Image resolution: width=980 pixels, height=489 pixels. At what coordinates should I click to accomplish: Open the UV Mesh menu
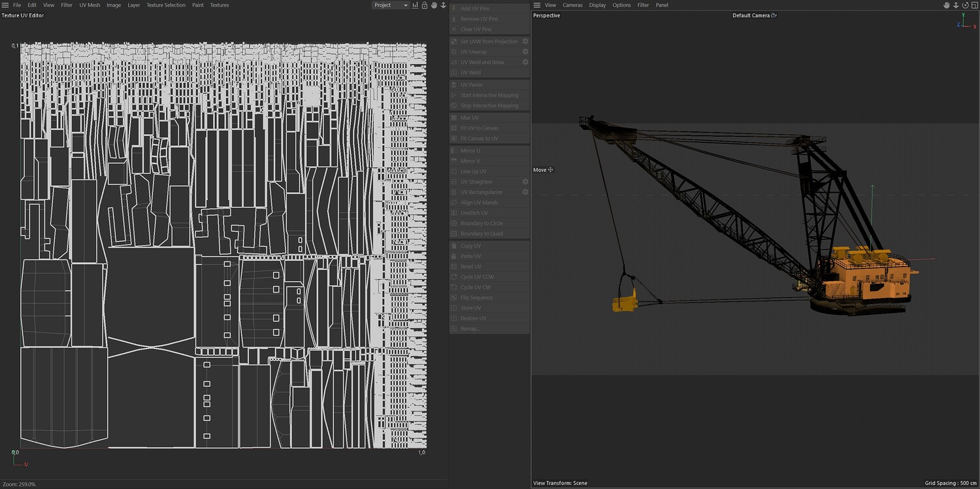(90, 5)
